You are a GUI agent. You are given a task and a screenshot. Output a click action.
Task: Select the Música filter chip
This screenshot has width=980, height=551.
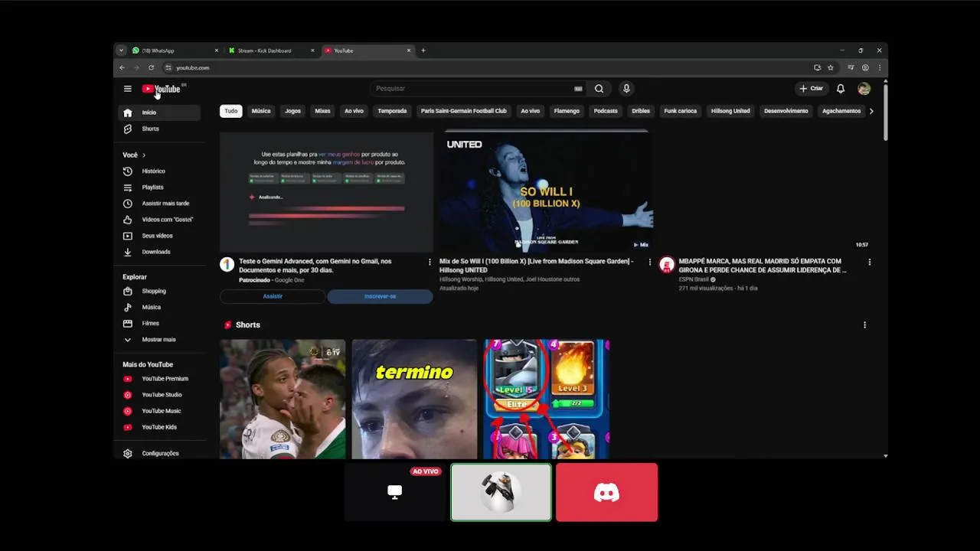click(261, 111)
